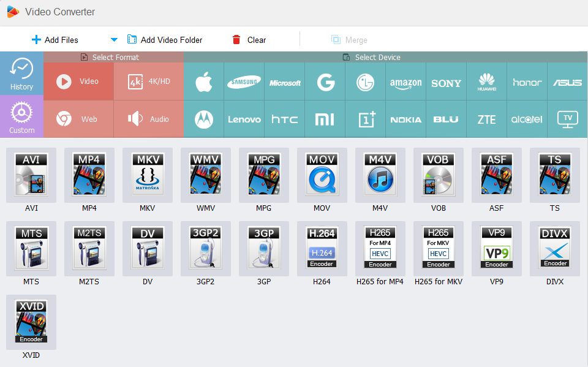Pick the VP9 encoder format
The image size is (588, 367).
tap(497, 249)
